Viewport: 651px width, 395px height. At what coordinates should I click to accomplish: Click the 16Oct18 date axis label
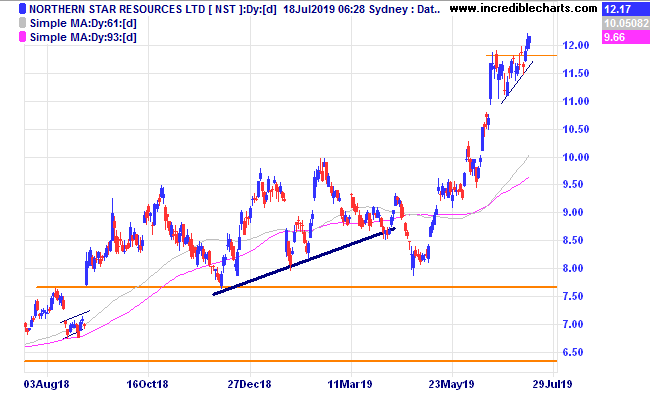[x=147, y=384]
